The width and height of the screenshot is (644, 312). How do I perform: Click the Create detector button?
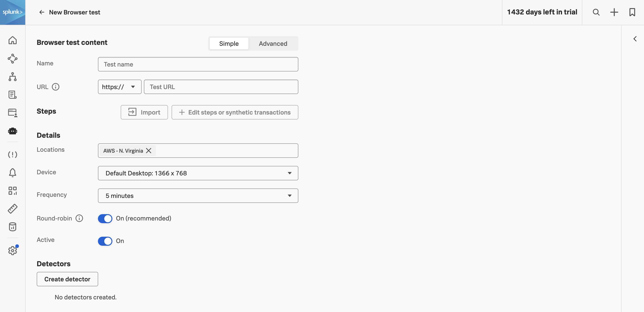coord(67,279)
